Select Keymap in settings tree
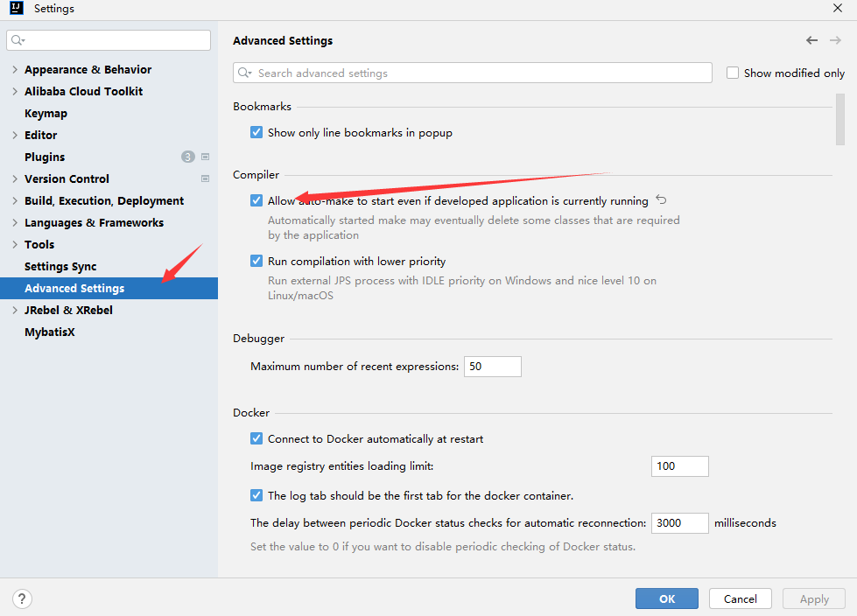This screenshot has height=616, width=857. (x=46, y=113)
